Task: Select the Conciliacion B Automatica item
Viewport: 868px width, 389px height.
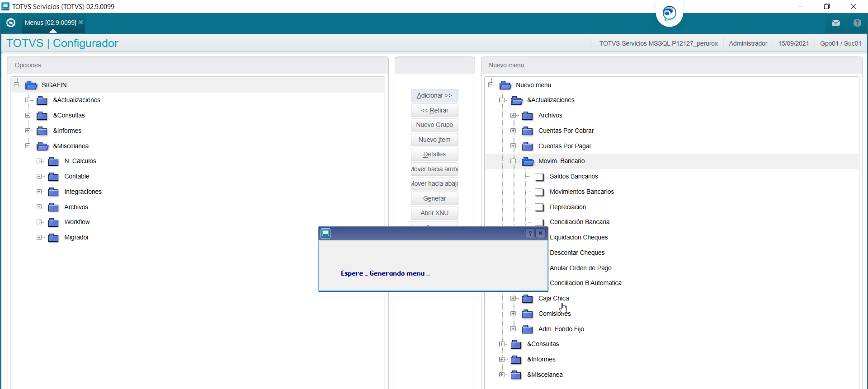Action: [x=585, y=283]
